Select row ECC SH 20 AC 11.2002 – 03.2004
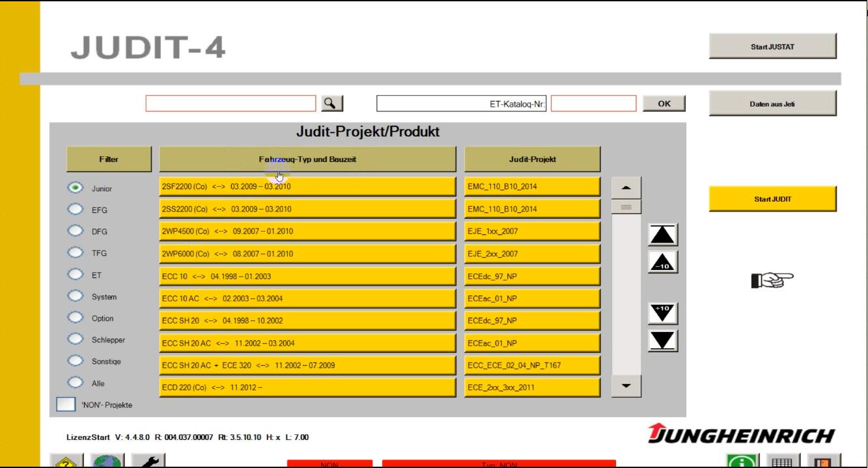868x468 pixels. pos(307,343)
